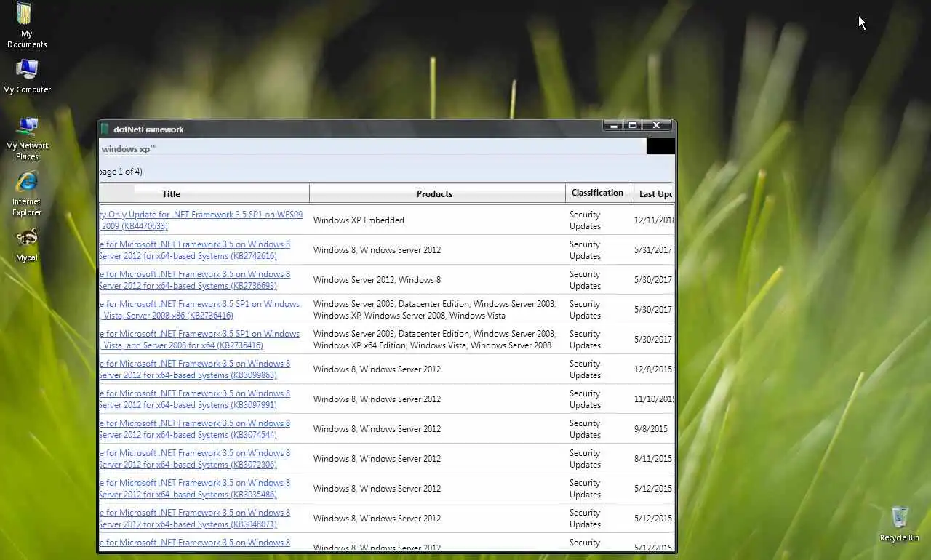Open the KB2742616 update link
The height and width of the screenshot is (560, 931).
coord(195,250)
